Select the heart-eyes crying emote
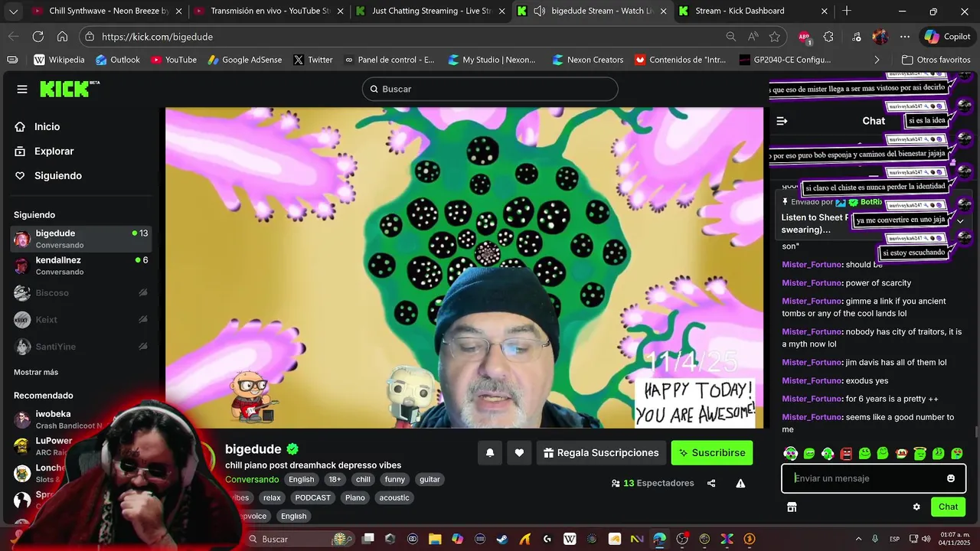 [957, 454]
